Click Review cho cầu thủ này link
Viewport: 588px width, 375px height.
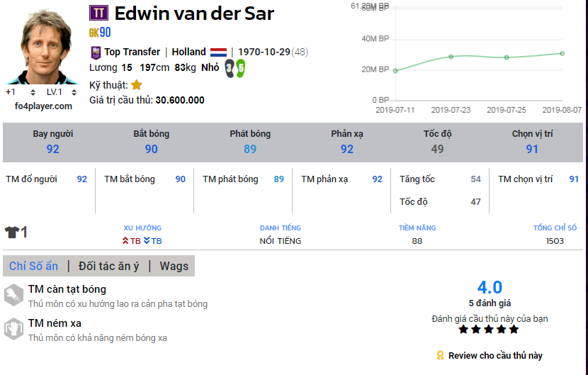click(x=495, y=355)
